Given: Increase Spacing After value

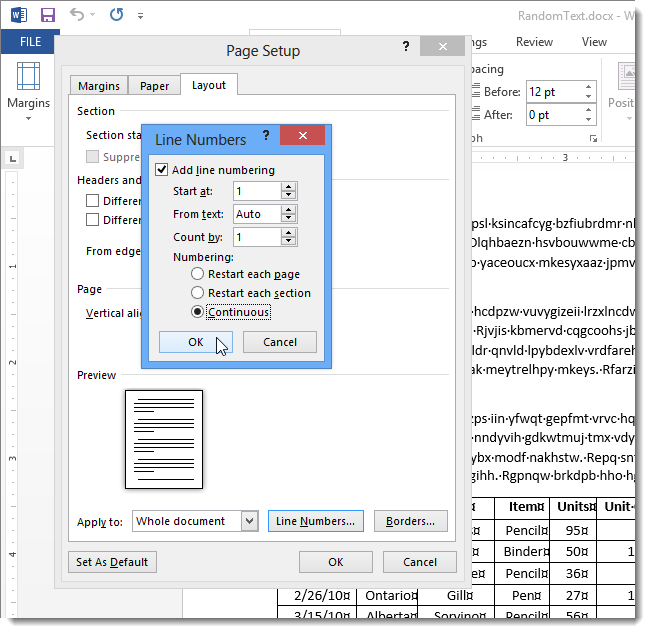Looking at the screenshot, I should (x=588, y=110).
